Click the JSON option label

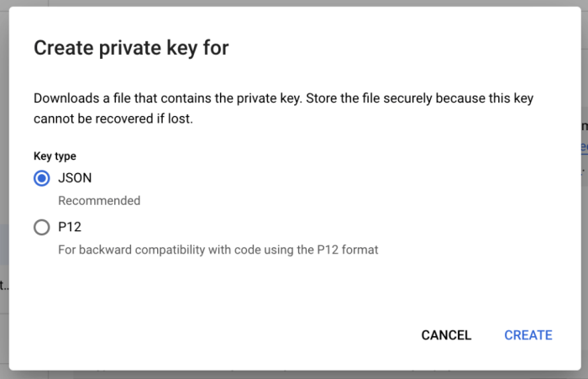(75, 178)
